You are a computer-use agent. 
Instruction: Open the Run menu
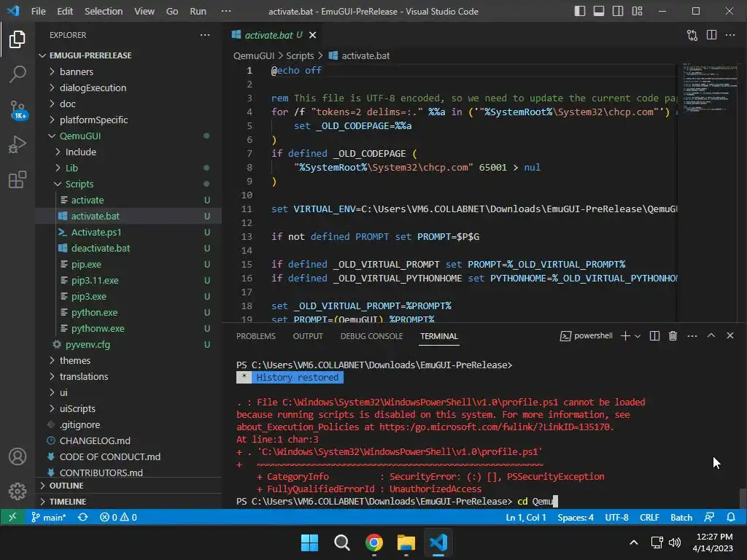point(198,11)
